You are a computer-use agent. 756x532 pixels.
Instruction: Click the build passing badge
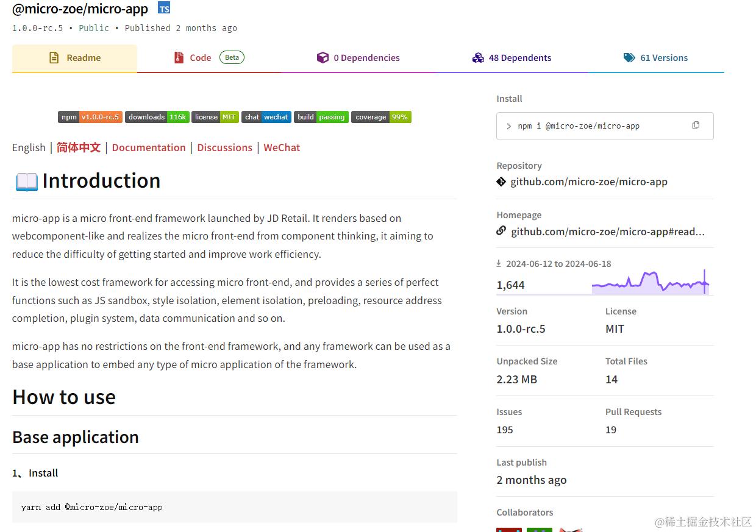pyautogui.click(x=321, y=117)
